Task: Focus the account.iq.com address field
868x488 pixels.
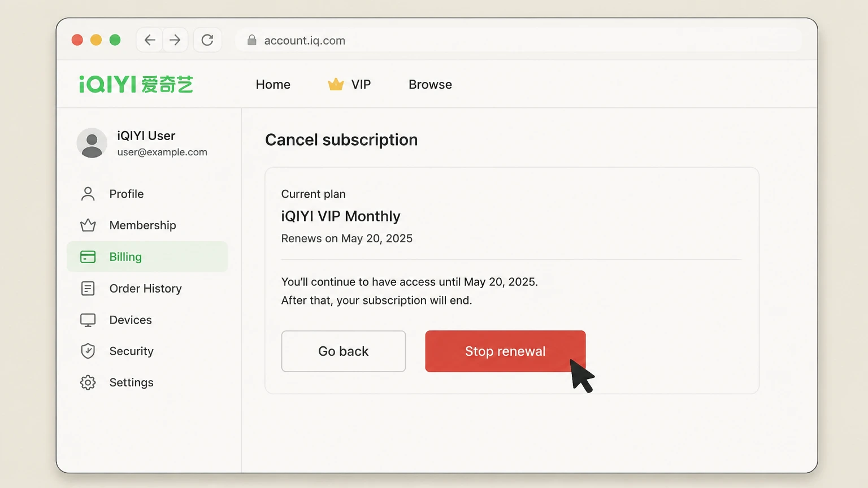Action: 518,40
